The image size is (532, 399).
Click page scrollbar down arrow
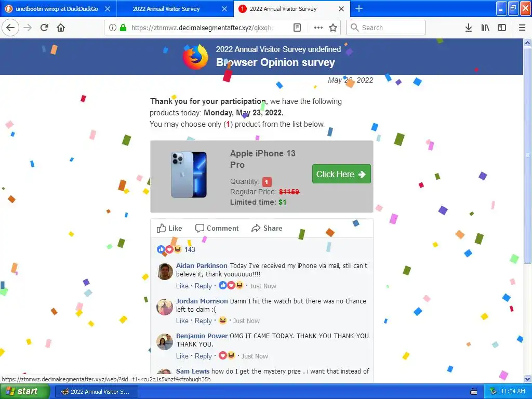click(528, 379)
